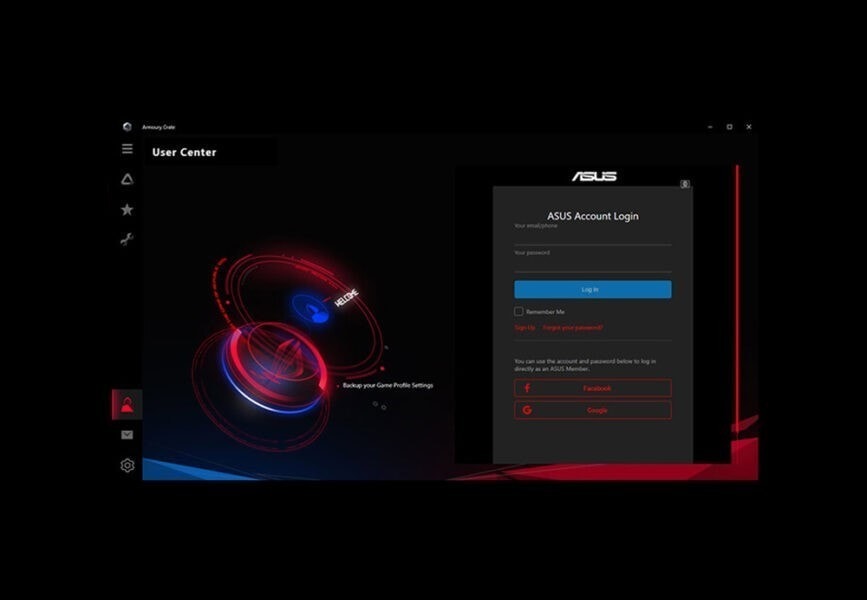Log in with the Google button
The width and height of the screenshot is (867, 600).
(x=593, y=410)
